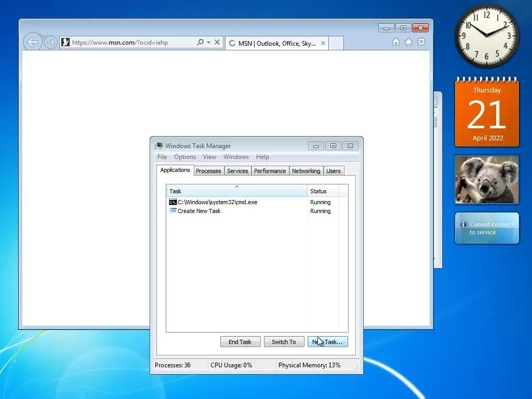
Task: Click the Switch To button
Action: pyautogui.click(x=284, y=342)
